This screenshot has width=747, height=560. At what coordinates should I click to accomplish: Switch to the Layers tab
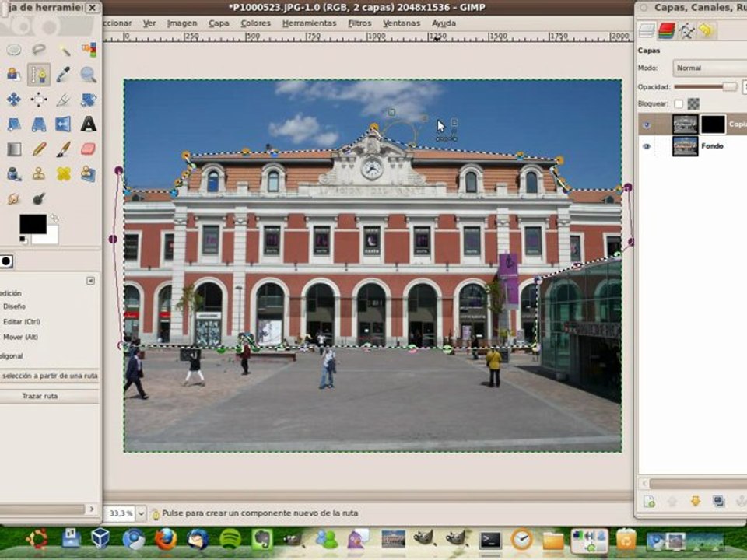point(647,31)
